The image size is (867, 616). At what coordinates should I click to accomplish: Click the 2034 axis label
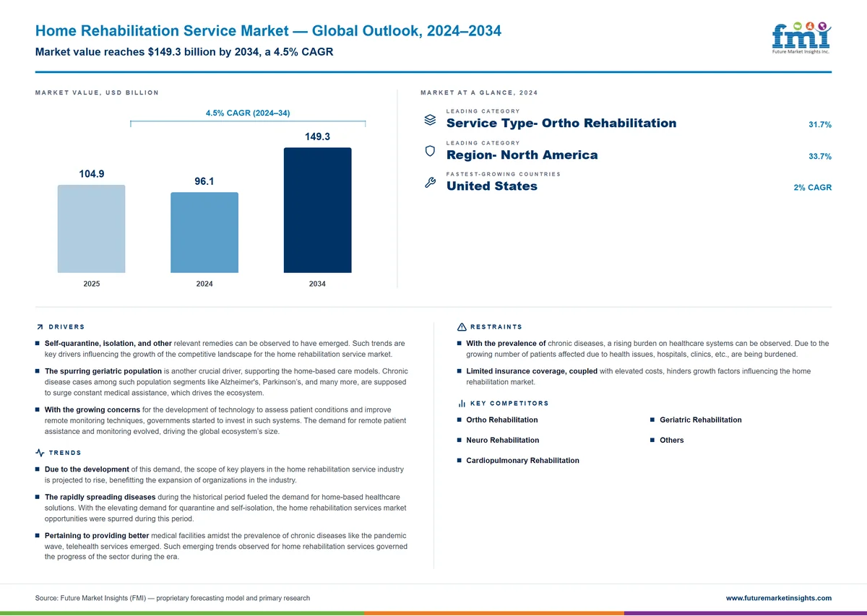[x=317, y=284]
